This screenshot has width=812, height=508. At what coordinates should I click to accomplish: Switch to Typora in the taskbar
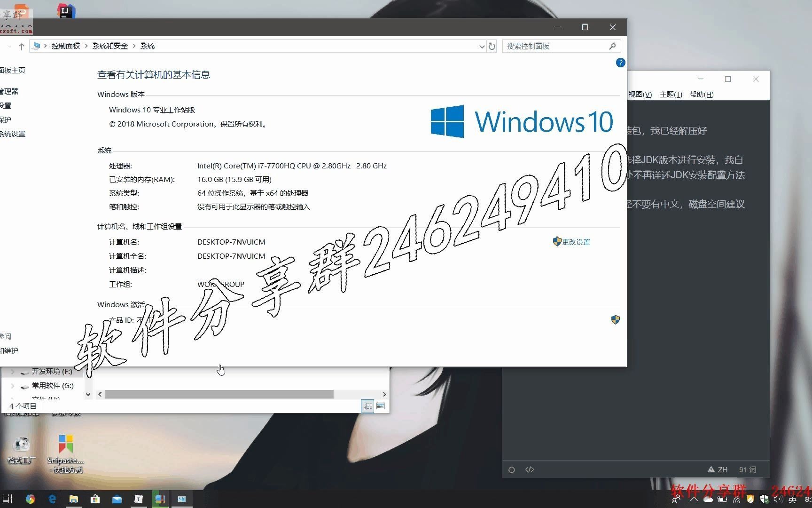click(x=139, y=499)
